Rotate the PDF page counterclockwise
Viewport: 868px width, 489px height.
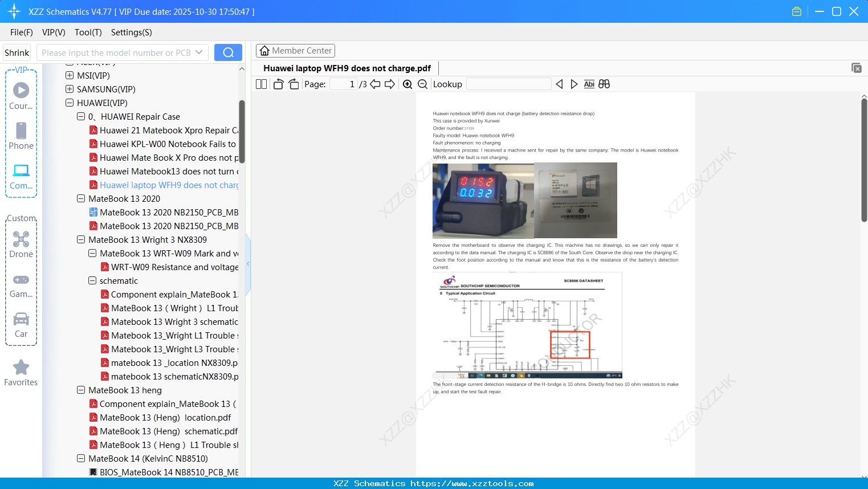pos(278,84)
